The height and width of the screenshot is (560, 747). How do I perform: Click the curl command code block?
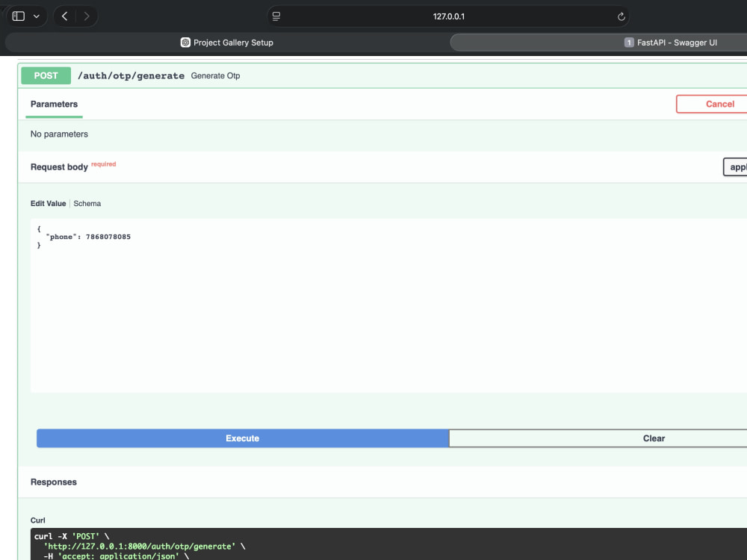point(388,544)
